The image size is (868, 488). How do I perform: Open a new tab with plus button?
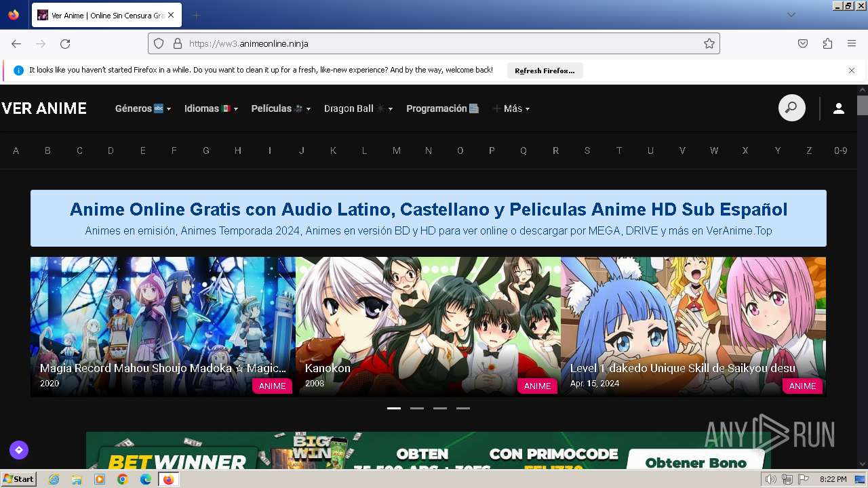pos(196,15)
